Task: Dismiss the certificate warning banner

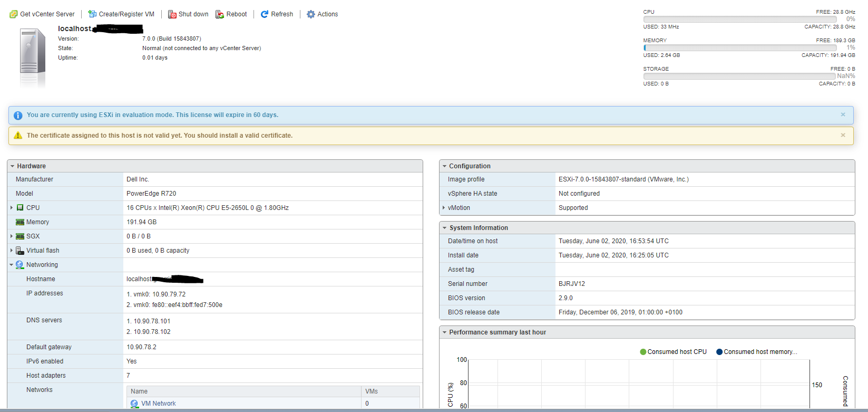Action: [843, 135]
